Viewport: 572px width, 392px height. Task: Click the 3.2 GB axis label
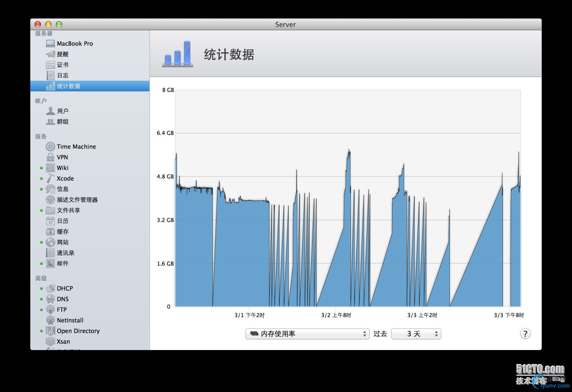click(165, 220)
